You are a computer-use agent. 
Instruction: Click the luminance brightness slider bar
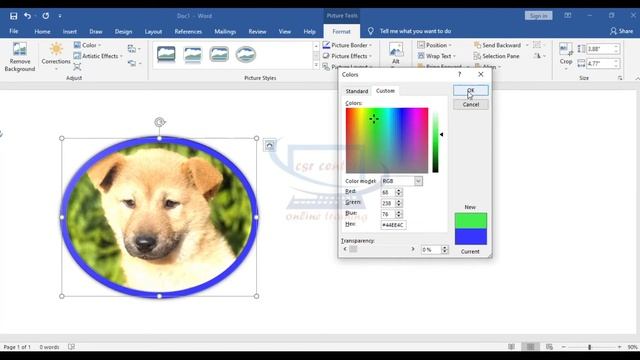(x=436, y=140)
